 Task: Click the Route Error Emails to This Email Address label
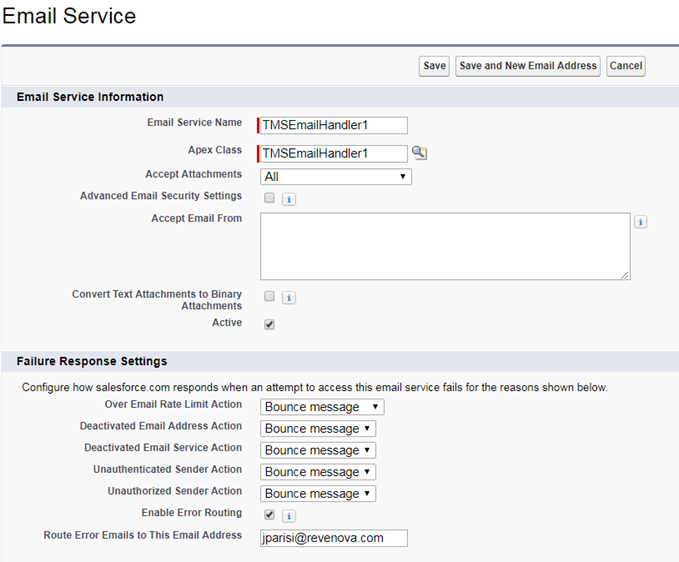(142, 535)
